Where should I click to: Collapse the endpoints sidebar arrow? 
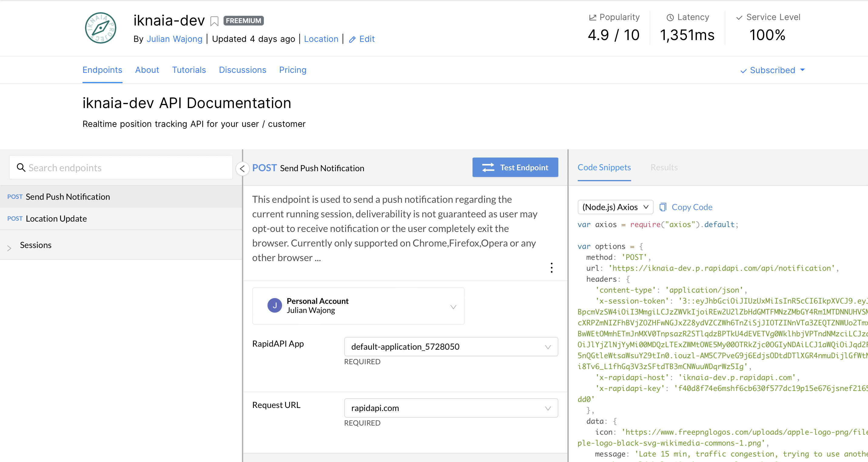pos(242,168)
